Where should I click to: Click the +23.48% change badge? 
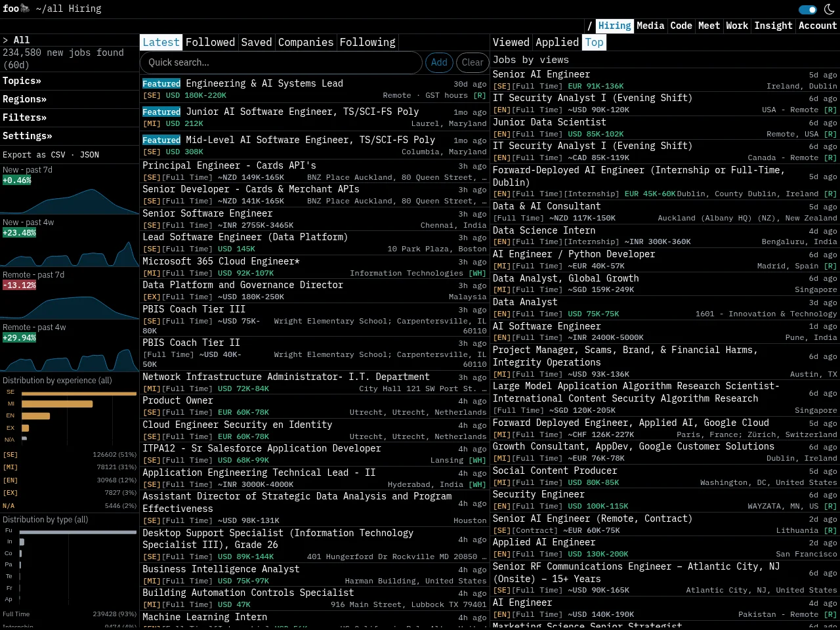coord(19,233)
